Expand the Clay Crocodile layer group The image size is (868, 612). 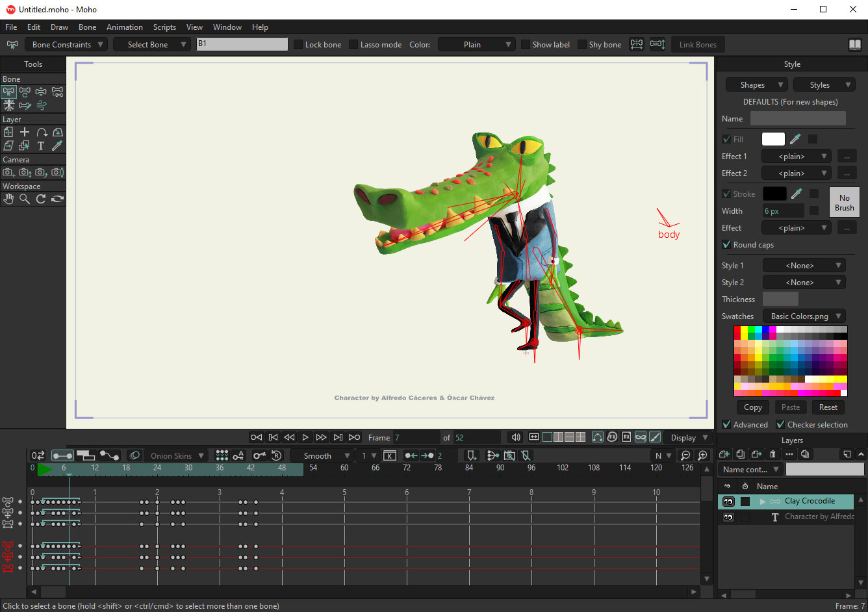click(762, 502)
